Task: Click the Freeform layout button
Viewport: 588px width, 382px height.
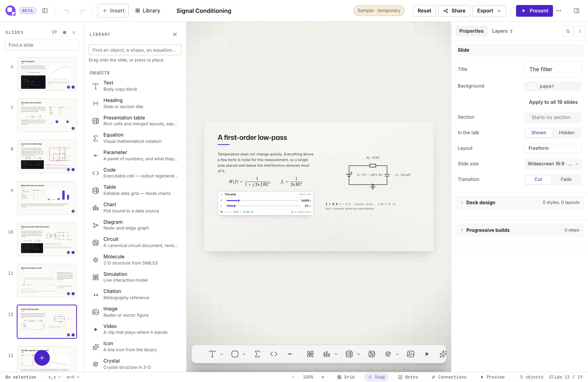Action: click(553, 148)
